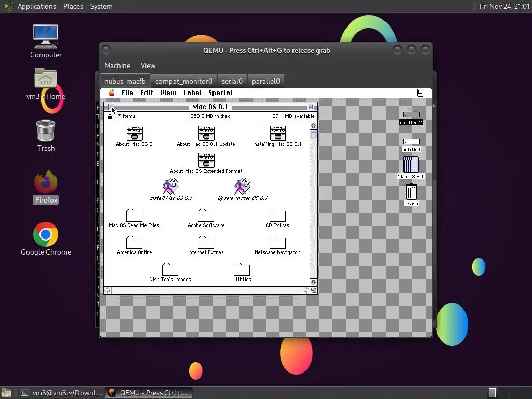Select the Internet Extras folder
The height and width of the screenshot is (399, 532).
[206, 242]
